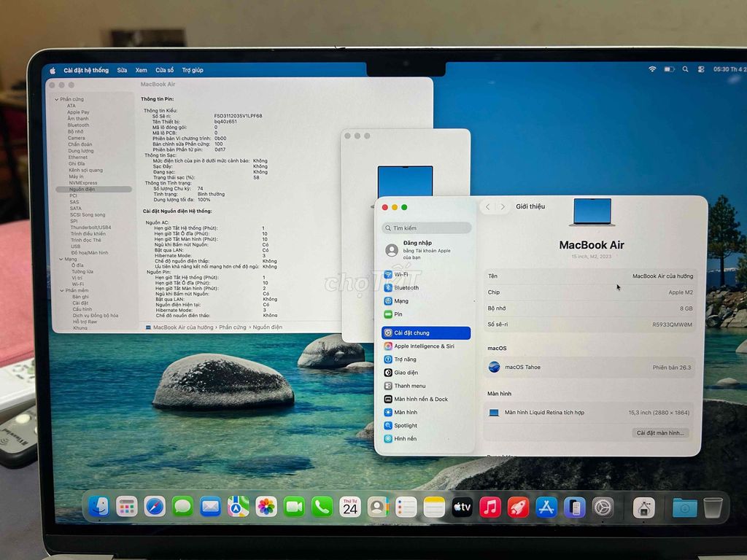
Task: Open Đăng nhập Apple account sign-in
Action: 426,250
